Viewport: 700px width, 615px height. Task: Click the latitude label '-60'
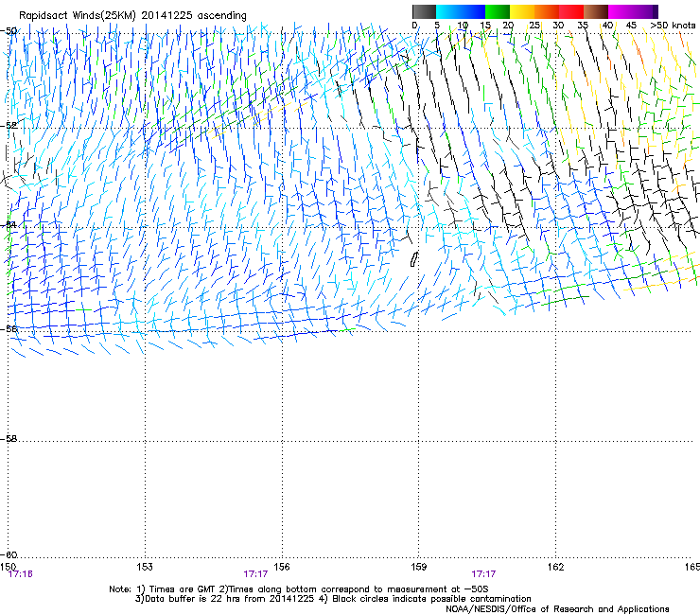(x=9, y=554)
